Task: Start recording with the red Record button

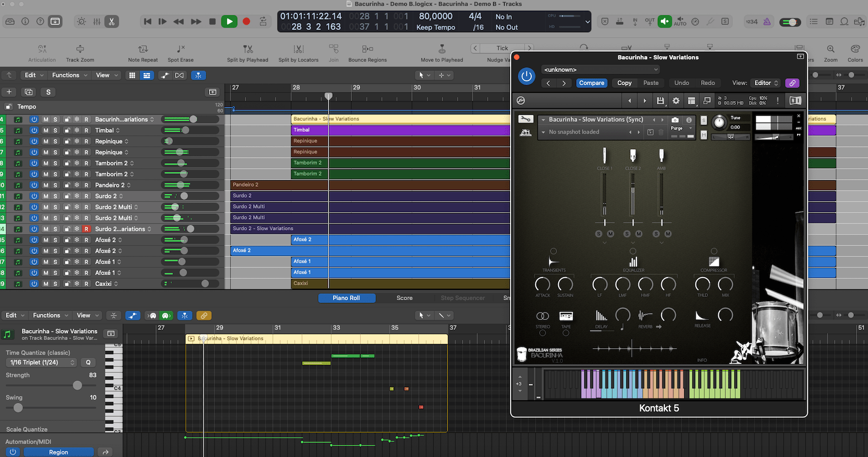Action: (246, 21)
